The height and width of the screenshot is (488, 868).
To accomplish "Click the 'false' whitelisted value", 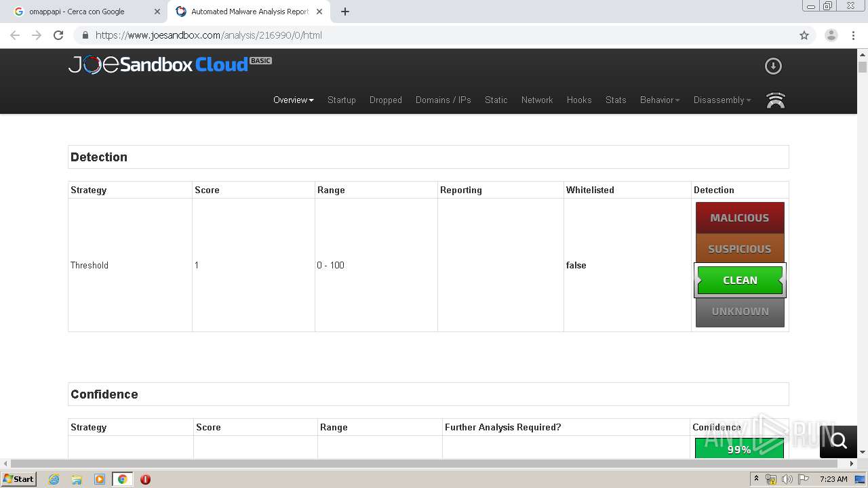I will point(576,265).
